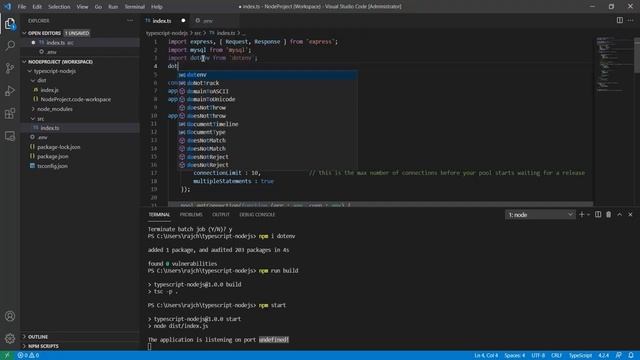Open the Terminal menu

click(135, 7)
